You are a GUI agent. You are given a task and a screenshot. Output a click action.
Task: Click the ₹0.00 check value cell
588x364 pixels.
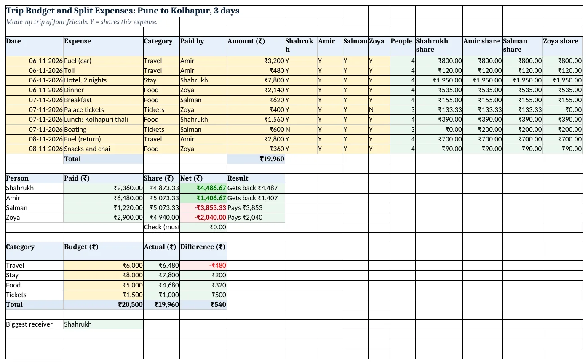click(x=203, y=227)
